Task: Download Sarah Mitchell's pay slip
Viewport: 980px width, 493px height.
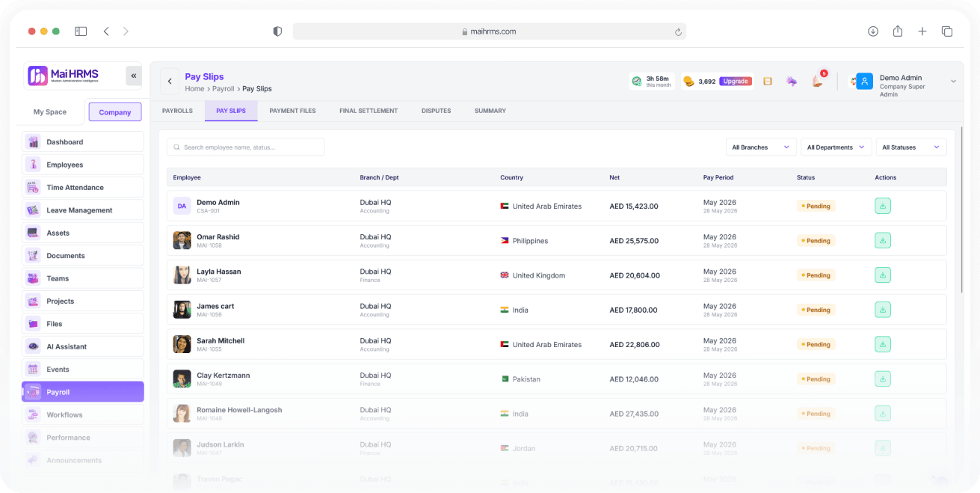Action: tap(883, 344)
